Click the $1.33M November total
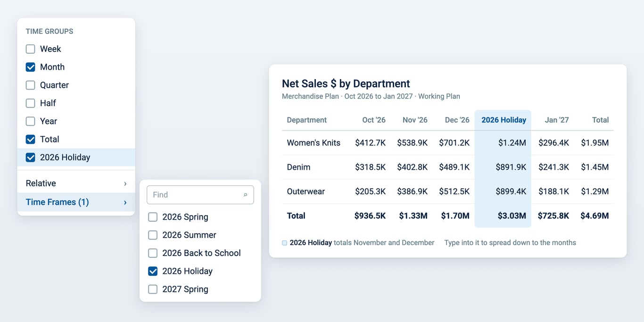The image size is (644, 322). click(413, 216)
